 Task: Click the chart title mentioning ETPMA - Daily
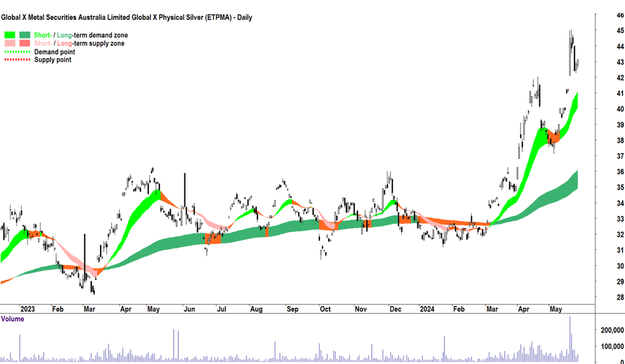pos(126,17)
